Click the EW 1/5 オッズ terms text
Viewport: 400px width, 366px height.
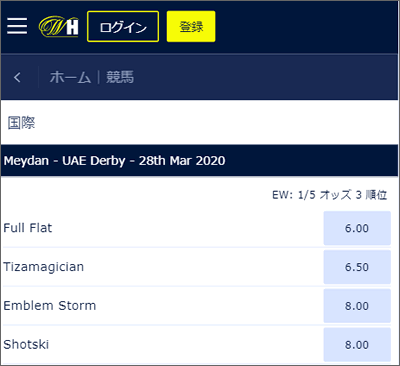pos(329,195)
